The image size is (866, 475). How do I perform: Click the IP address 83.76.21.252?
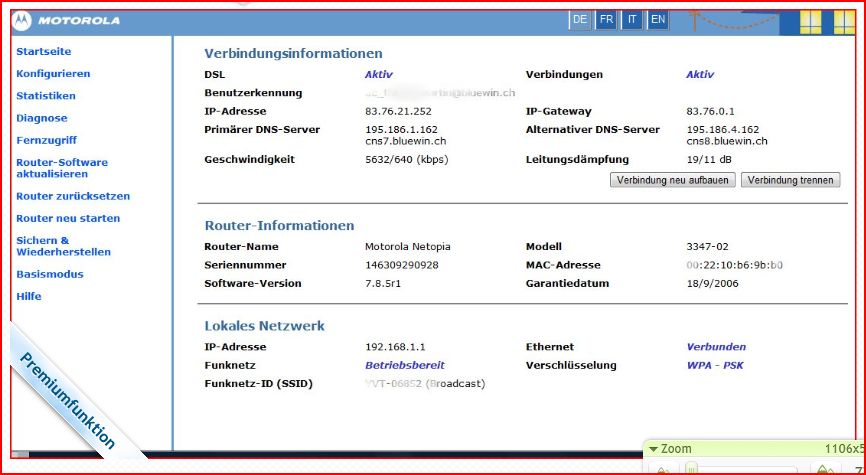pos(398,111)
